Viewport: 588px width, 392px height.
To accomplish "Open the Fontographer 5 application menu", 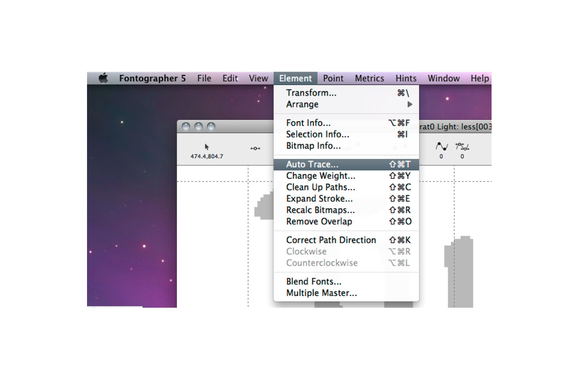I will pos(152,78).
